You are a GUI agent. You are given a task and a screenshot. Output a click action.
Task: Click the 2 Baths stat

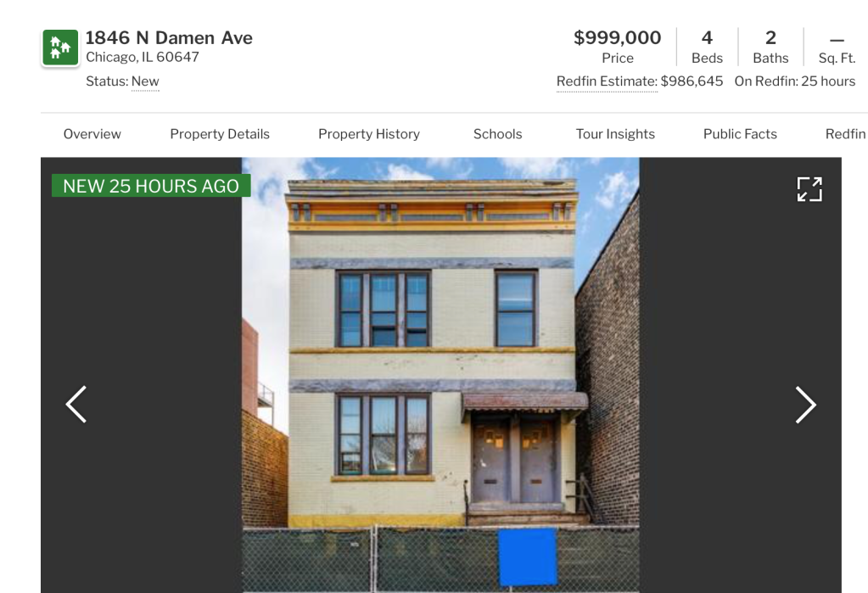tap(770, 47)
